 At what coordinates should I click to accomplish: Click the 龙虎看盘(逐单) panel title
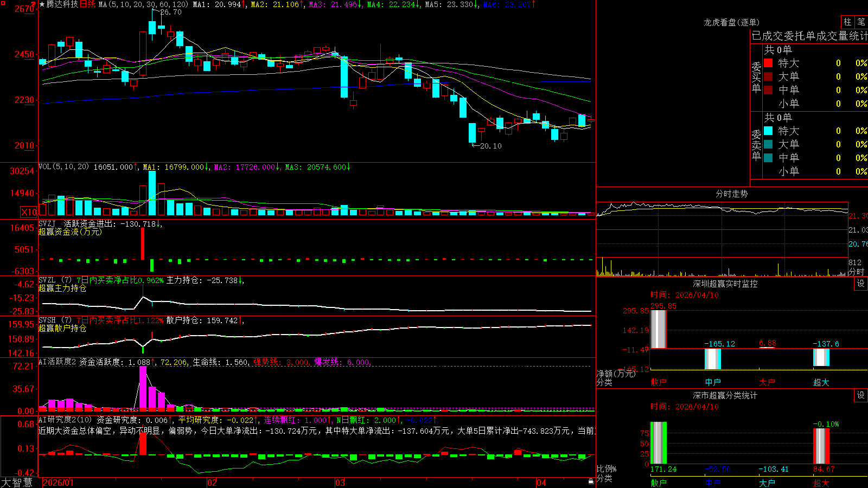pos(731,22)
